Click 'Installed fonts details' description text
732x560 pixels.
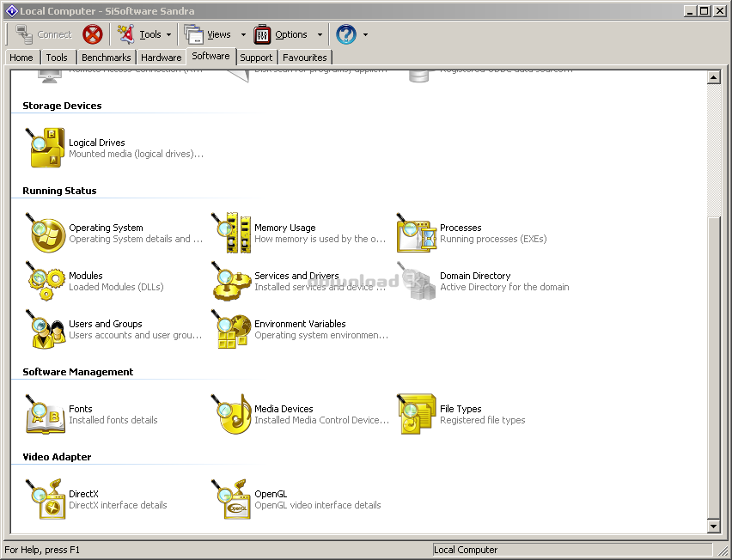click(x=113, y=420)
